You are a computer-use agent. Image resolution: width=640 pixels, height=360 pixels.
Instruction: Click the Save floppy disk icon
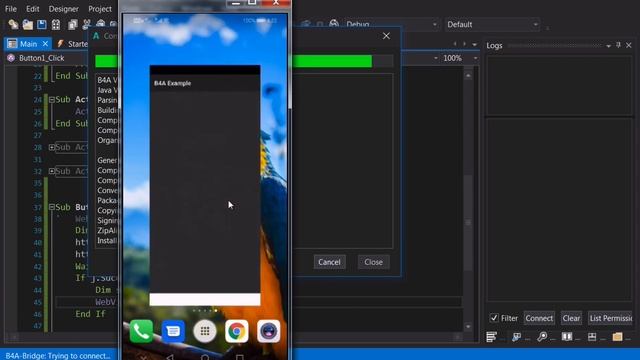coord(42,24)
